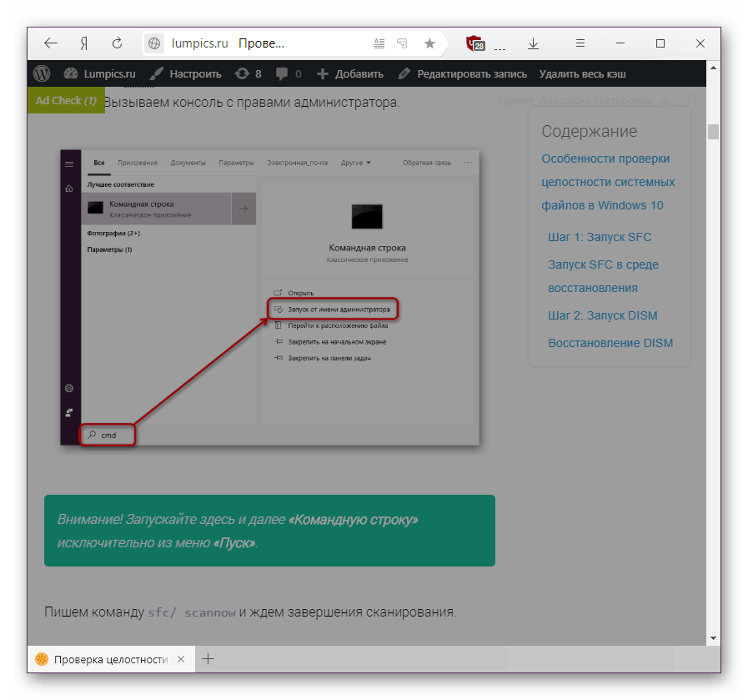Click Настроить in the admin bar
This screenshot has height=700, width=748.
[x=185, y=74]
